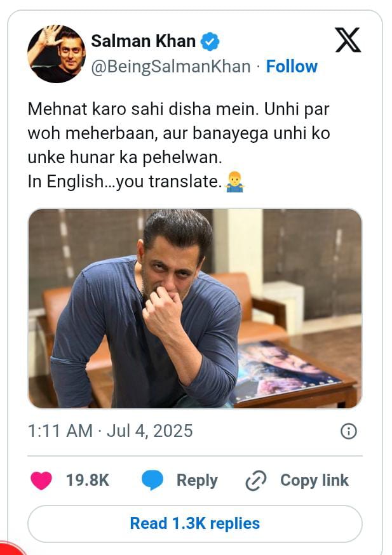This screenshot has height=555, width=392.
Task: Open the Salman Khan display name
Action: [x=144, y=41]
